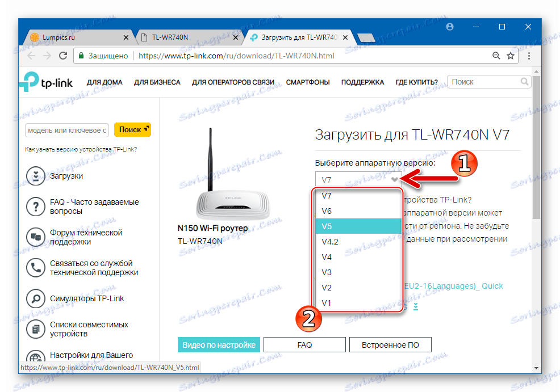Select V2 hardware version

click(x=358, y=288)
